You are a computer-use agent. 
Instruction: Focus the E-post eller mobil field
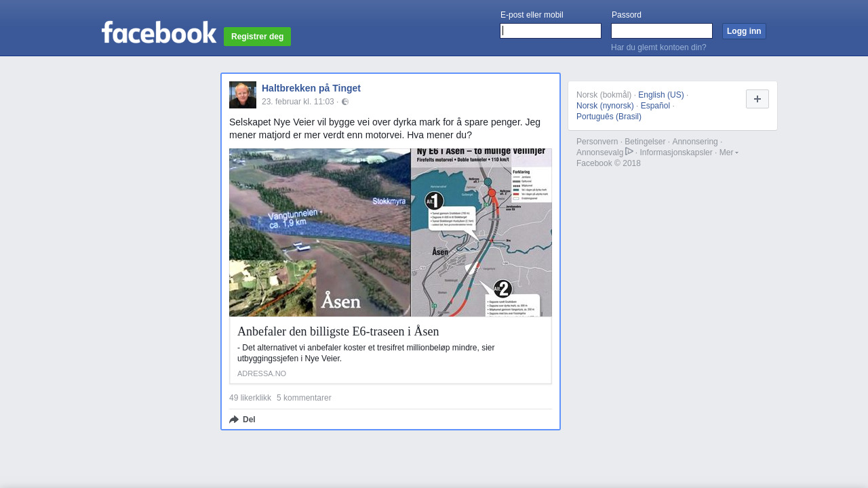551,31
